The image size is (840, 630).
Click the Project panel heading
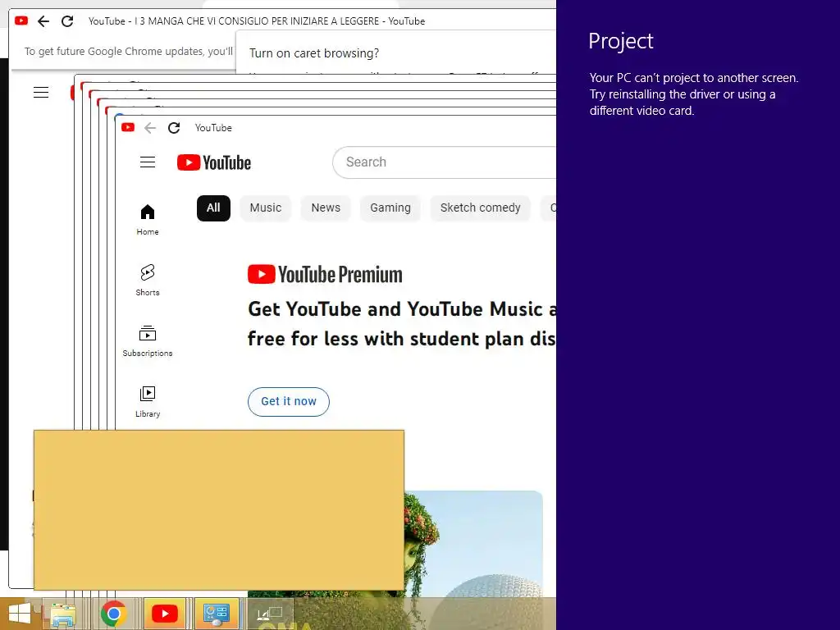click(x=621, y=41)
